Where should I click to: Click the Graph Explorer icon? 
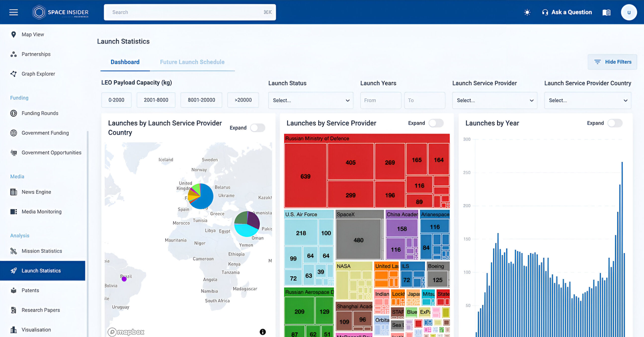click(14, 74)
